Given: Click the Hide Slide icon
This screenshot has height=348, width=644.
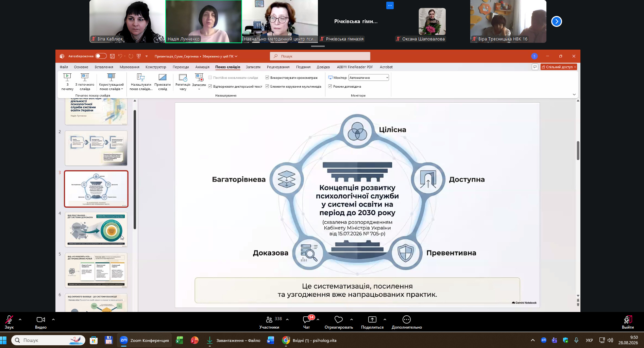Looking at the screenshot, I should 163,77.
